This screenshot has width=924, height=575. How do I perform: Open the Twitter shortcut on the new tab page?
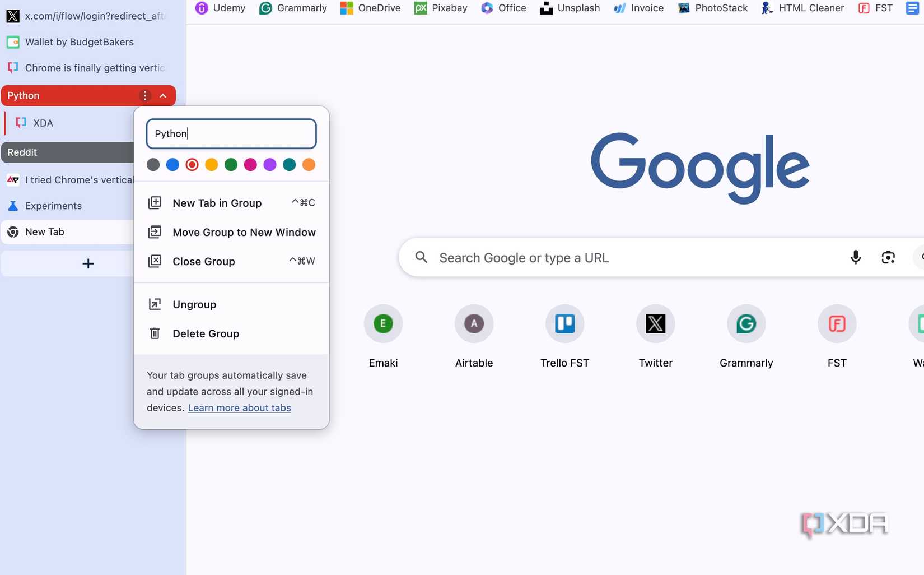pos(655,323)
